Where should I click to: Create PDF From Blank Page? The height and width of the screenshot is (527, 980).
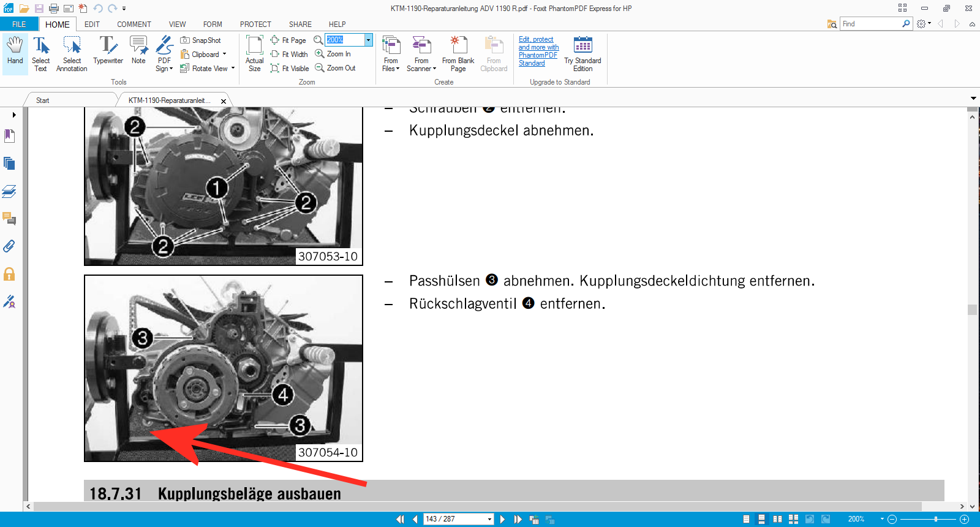coord(458,53)
